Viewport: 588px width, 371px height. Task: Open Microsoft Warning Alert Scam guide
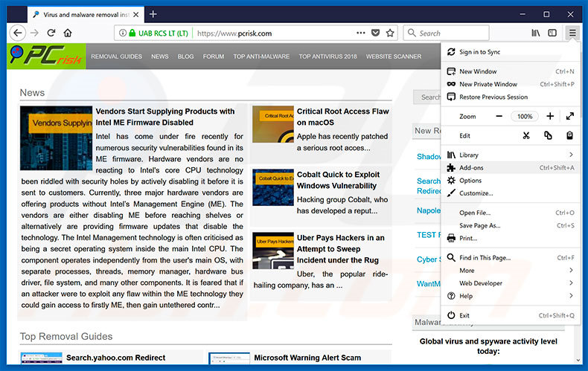click(307, 358)
